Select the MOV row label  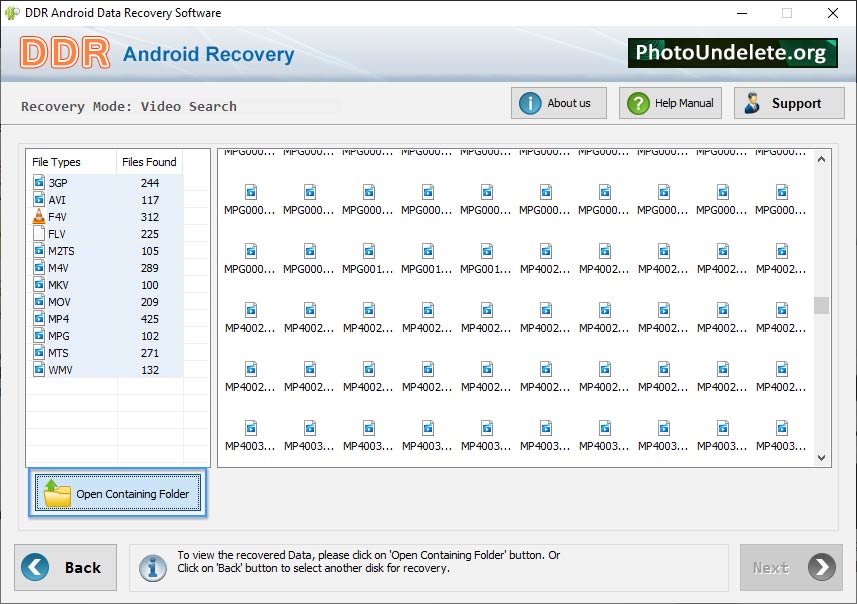coord(60,301)
